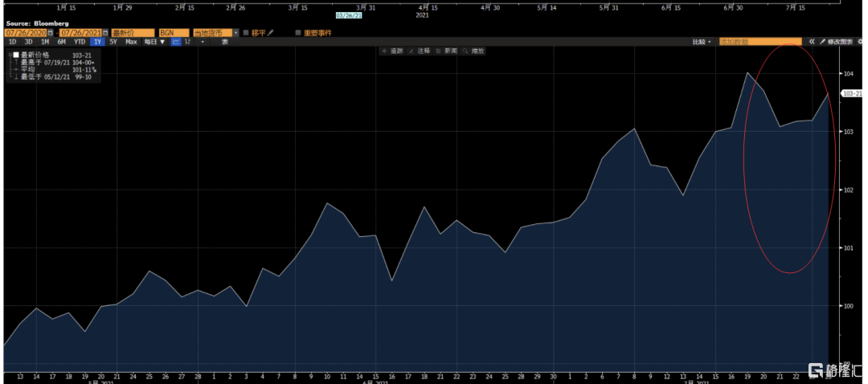Collapse panel with double-arrow icon

812,42
